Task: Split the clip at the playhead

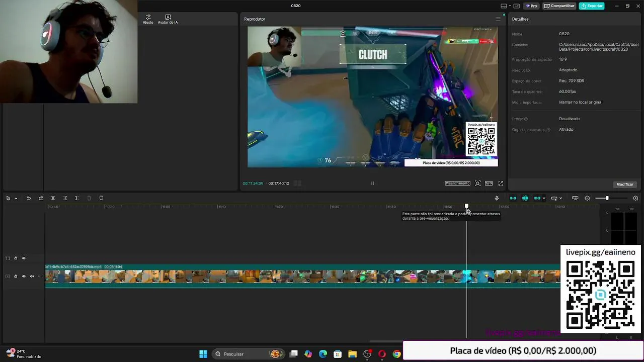Action: (x=53, y=198)
